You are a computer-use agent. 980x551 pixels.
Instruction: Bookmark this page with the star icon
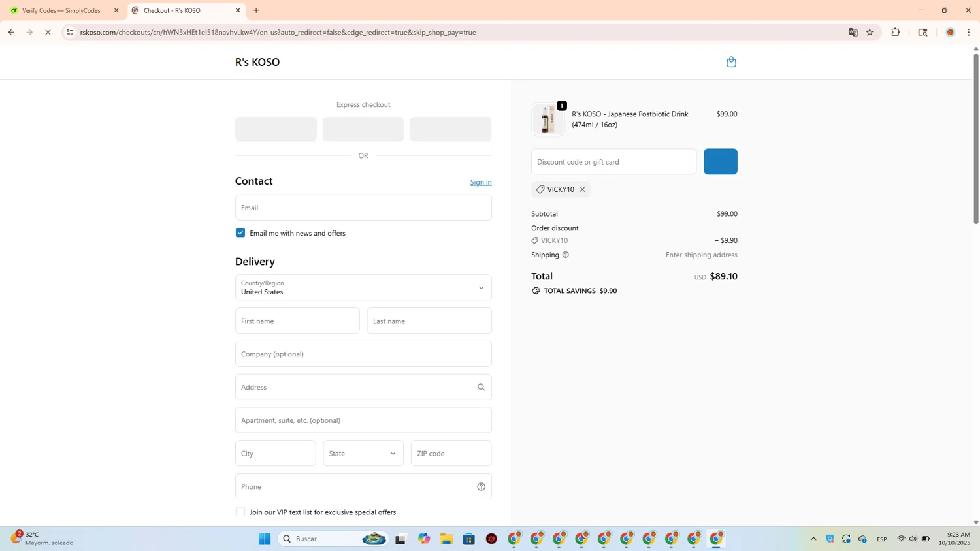tap(870, 32)
